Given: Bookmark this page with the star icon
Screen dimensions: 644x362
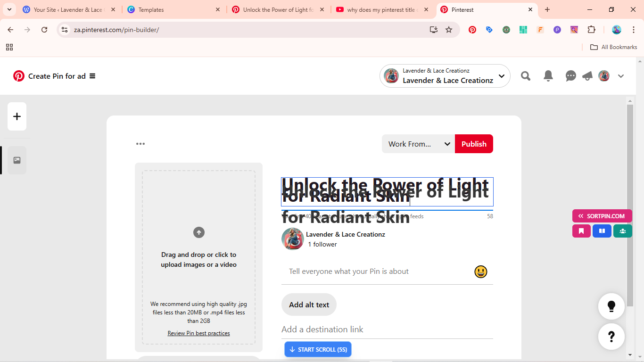Looking at the screenshot, I should point(449,30).
